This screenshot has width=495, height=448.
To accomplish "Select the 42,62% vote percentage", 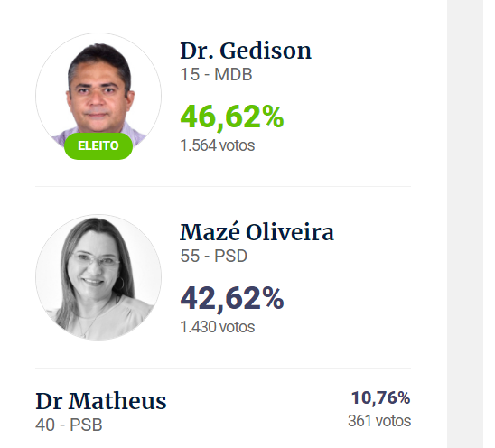I will point(232,298).
